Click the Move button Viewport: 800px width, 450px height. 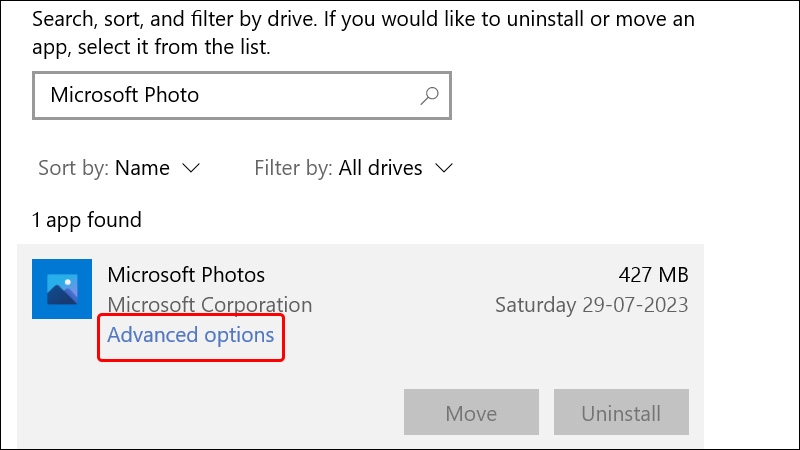point(471,412)
